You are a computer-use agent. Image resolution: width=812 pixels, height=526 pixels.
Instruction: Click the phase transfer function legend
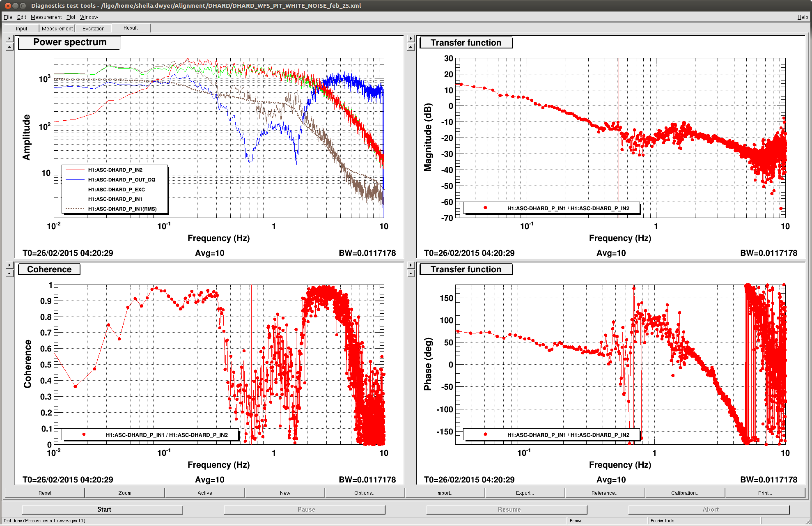552,434
